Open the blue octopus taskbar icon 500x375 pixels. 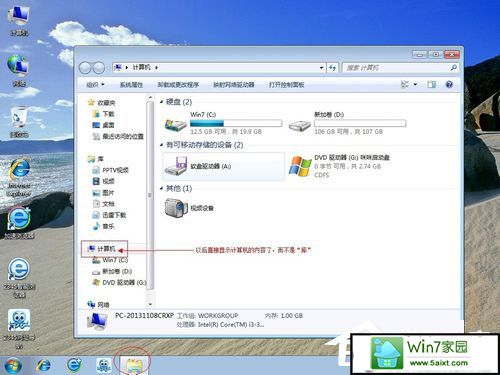(104, 366)
